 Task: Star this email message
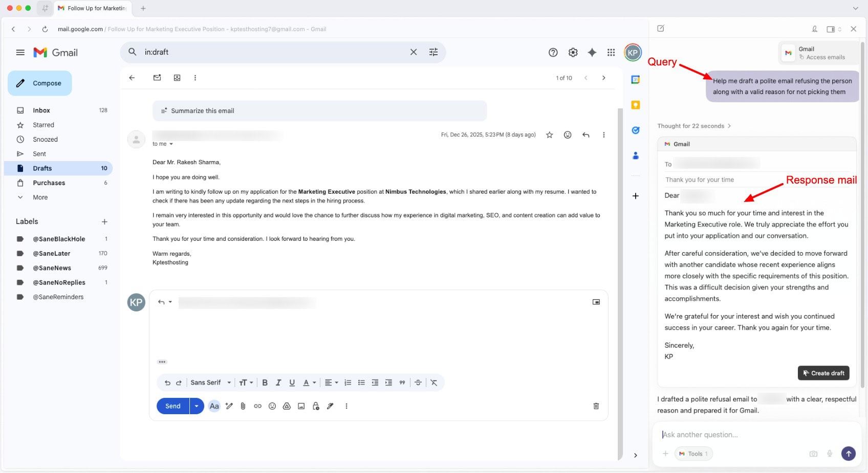(549, 135)
